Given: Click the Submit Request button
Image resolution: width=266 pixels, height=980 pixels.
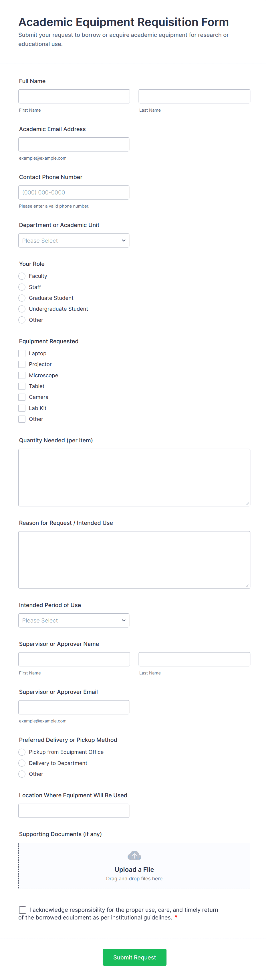Looking at the screenshot, I should [x=134, y=957].
